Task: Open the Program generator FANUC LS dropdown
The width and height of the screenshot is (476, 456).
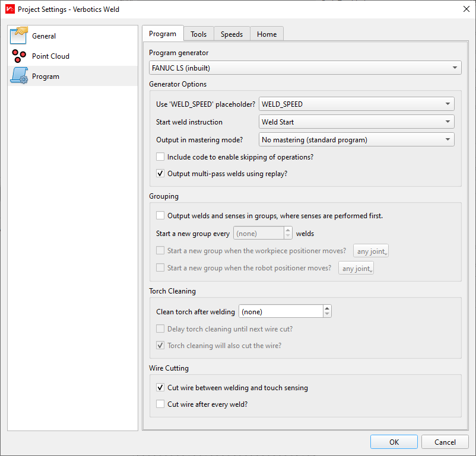Action: tap(305, 68)
